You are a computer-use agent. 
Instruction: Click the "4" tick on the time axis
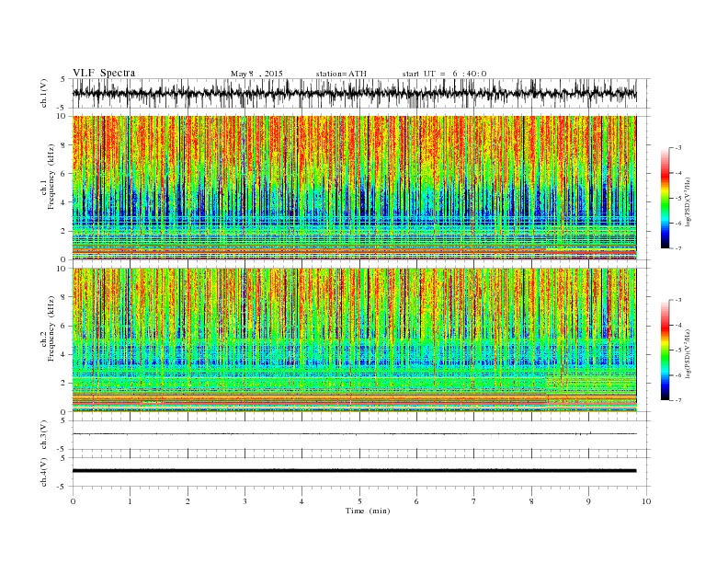tap(301, 501)
